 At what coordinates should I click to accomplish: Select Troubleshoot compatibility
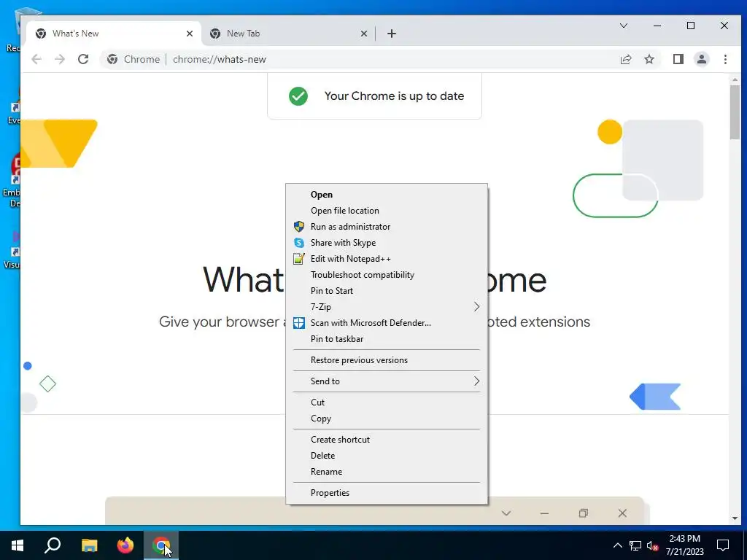[x=387, y=275]
